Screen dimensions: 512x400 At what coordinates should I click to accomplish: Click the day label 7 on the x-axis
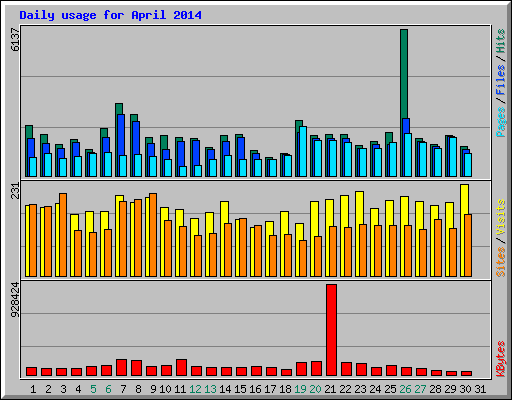123,389
